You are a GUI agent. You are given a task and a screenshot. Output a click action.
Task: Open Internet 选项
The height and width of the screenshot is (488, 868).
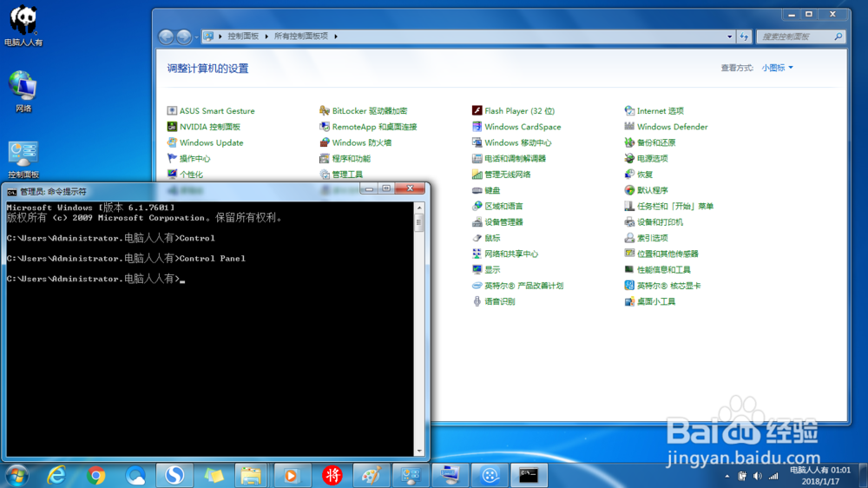pos(654,111)
